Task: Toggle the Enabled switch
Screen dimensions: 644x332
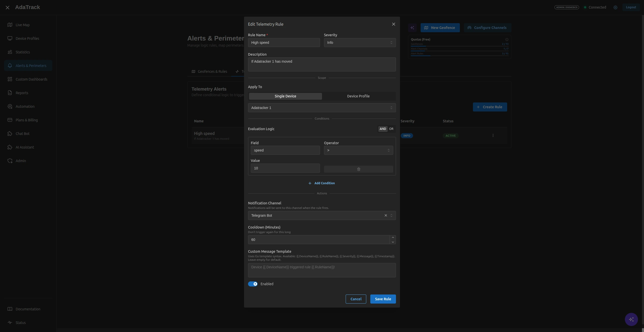Action: pos(253,284)
